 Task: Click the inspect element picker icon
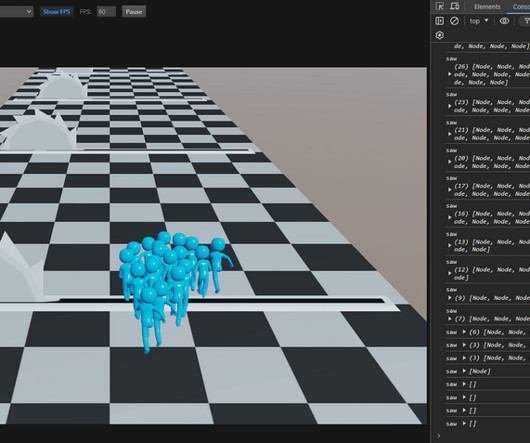[x=439, y=6]
